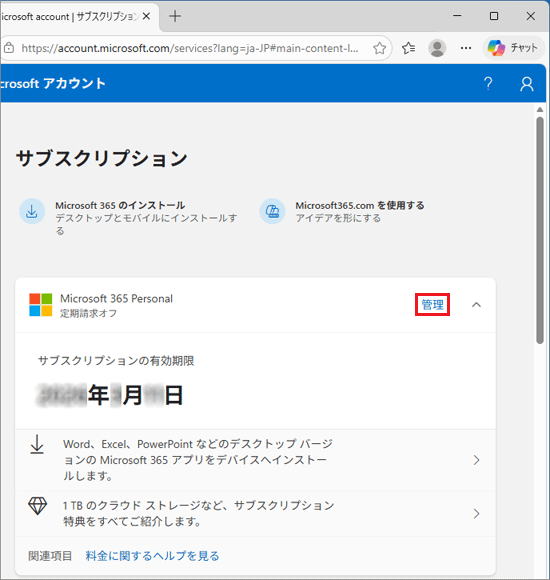Open desktop apps install row chevron
The width and height of the screenshot is (550, 580).
[x=476, y=460]
